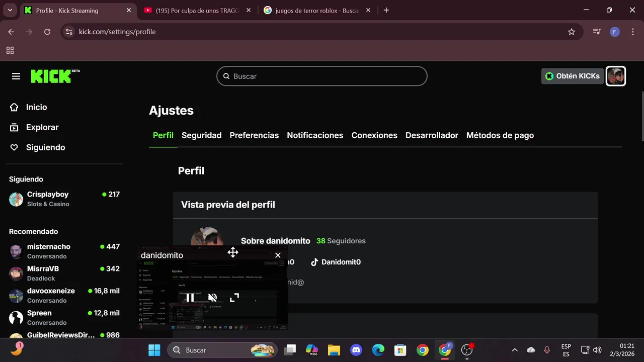The width and height of the screenshot is (644, 362).
Task: Open the Chrome apps grid shortcut
Action: [x=10, y=50]
